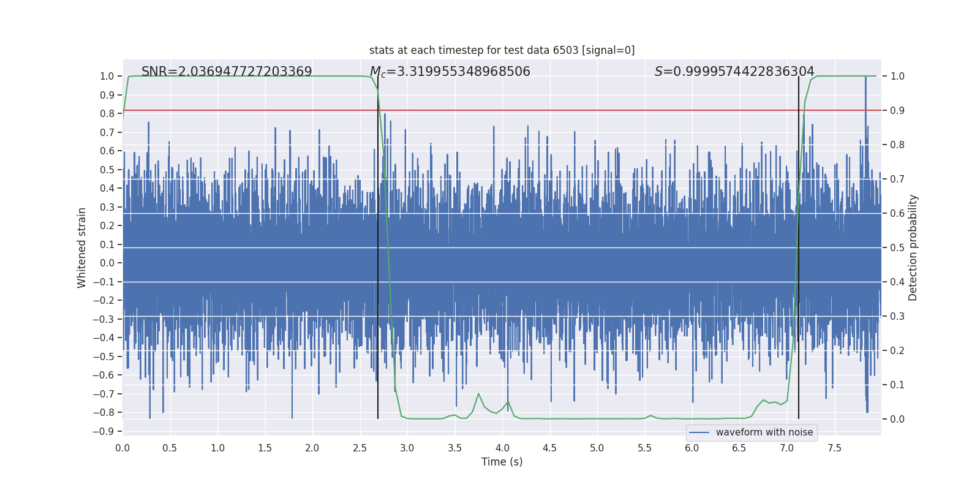Click the S=0.9999 annotation text
Viewport: 980px width, 490px height.
(734, 72)
